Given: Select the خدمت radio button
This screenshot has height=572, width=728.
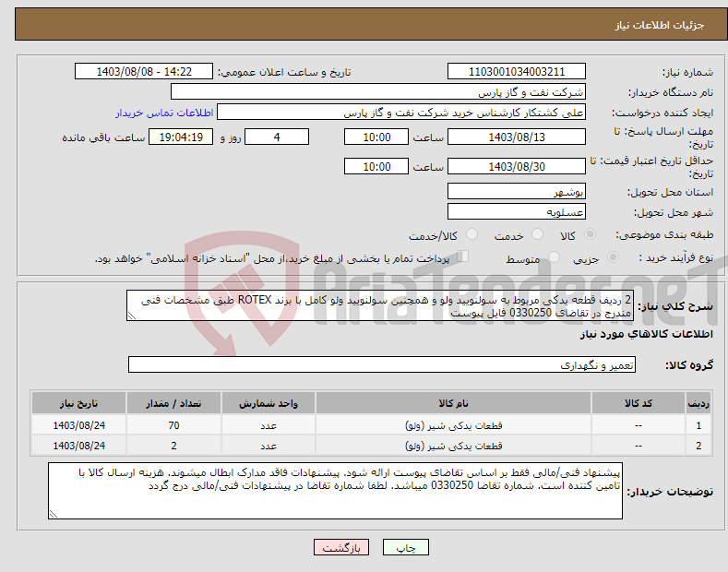Looking at the screenshot, I should click(537, 234).
